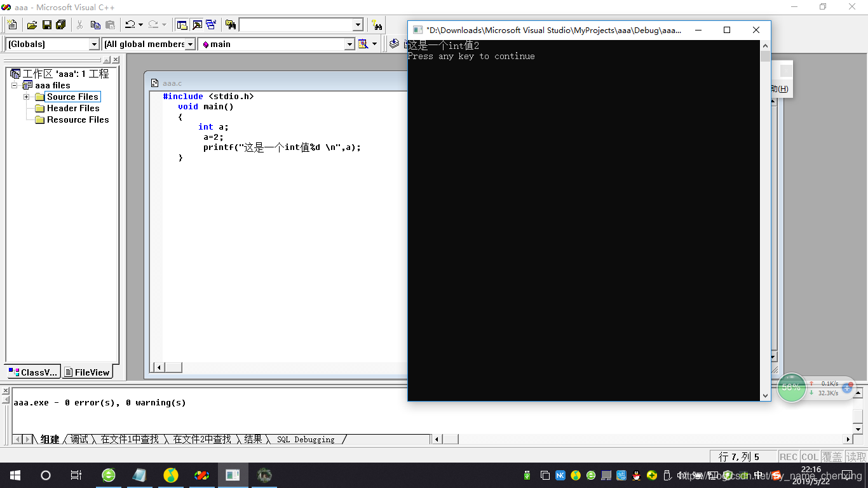Click the output tabs scroll-left arrow
This screenshot has height=488, width=868.
tap(18, 439)
